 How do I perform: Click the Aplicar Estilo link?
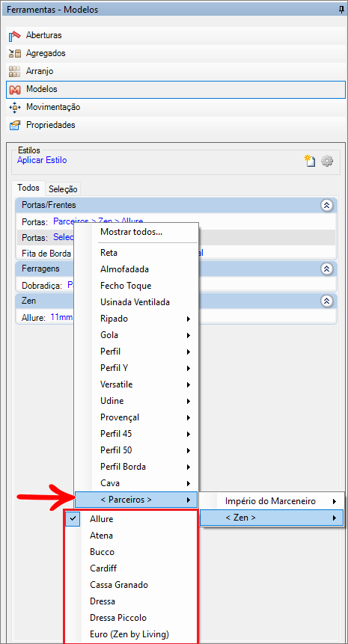pos(42,160)
